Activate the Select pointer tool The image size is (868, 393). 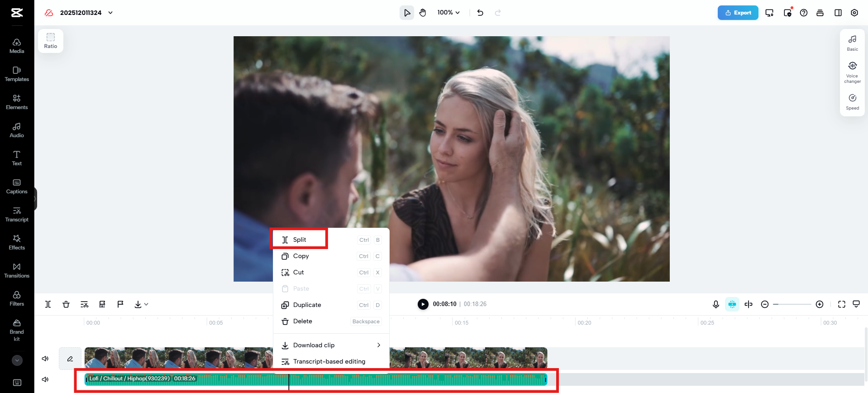[x=407, y=13]
